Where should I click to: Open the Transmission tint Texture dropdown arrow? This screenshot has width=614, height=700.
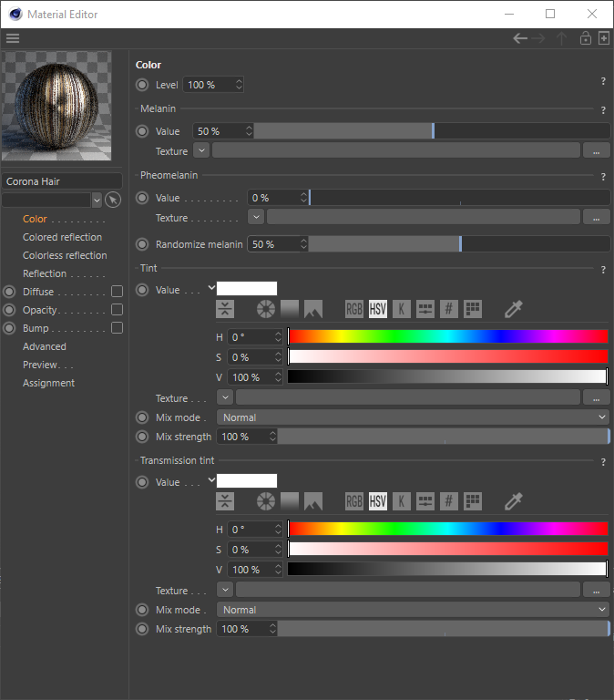point(225,590)
